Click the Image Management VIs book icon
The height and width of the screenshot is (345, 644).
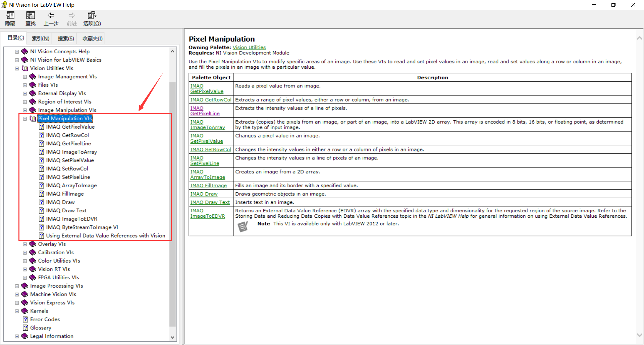(x=33, y=76)
